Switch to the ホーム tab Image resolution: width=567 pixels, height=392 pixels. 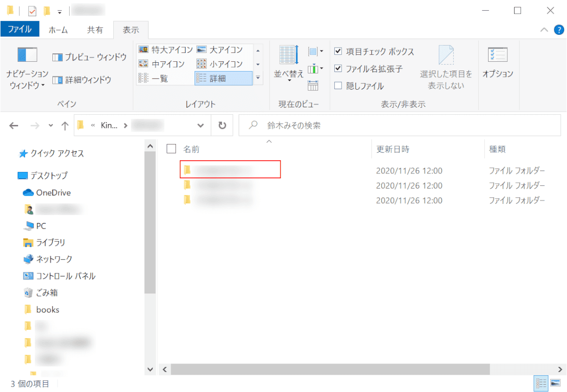pos(58,30)
